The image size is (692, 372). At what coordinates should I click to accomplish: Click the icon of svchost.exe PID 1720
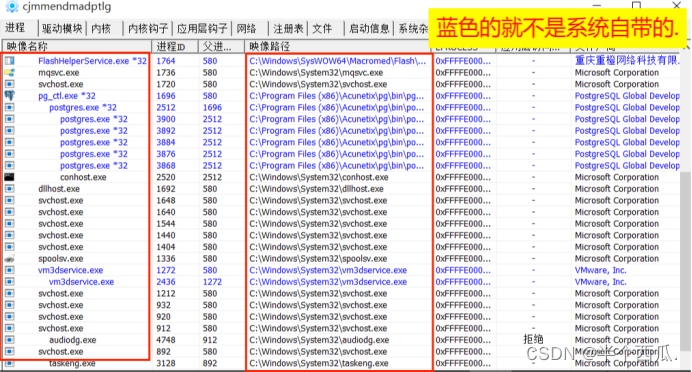tap(9, 84)
